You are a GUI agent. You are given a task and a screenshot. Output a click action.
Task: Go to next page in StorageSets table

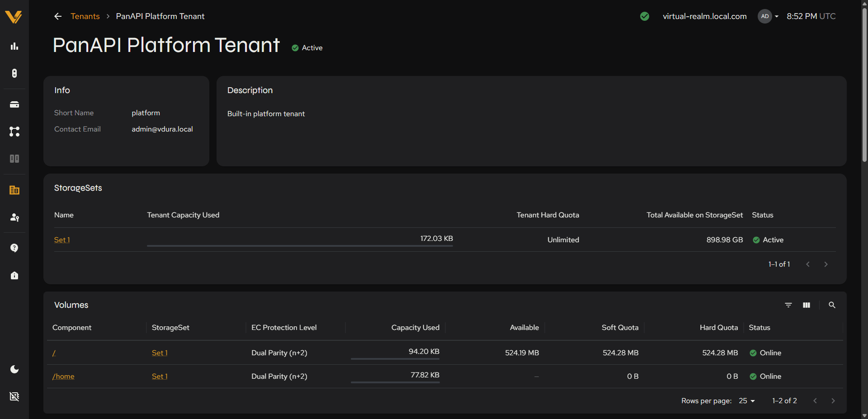click(x=826, y=264)
